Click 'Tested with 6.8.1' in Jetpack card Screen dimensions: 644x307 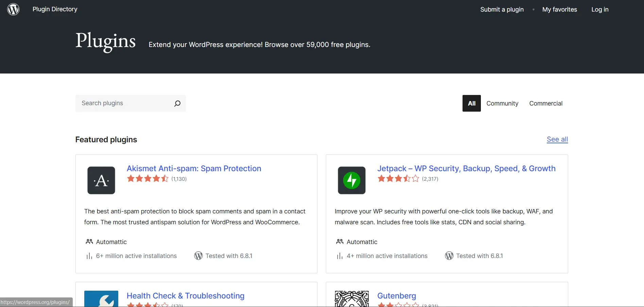[480, 256]
